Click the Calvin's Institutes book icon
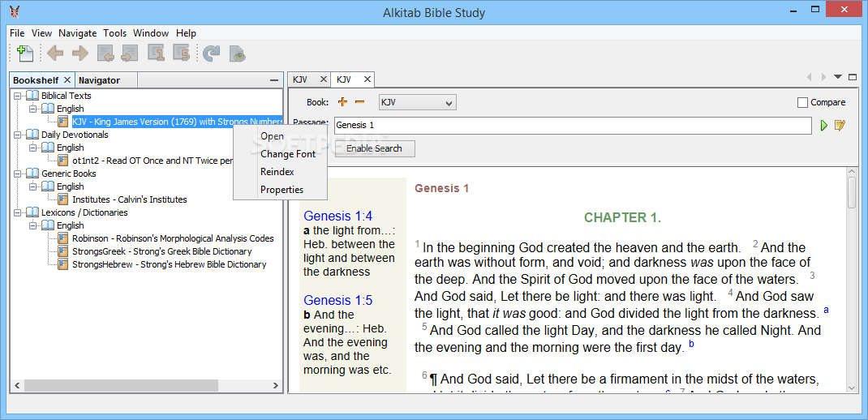This screenshot has width=868, height=420. (x=63, y=199)
